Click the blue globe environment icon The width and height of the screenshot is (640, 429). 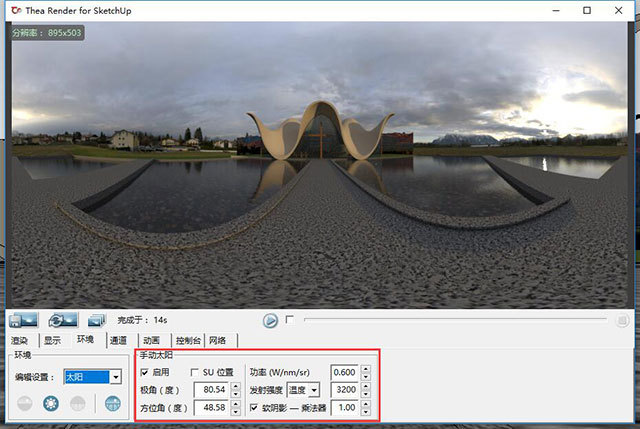113,404
